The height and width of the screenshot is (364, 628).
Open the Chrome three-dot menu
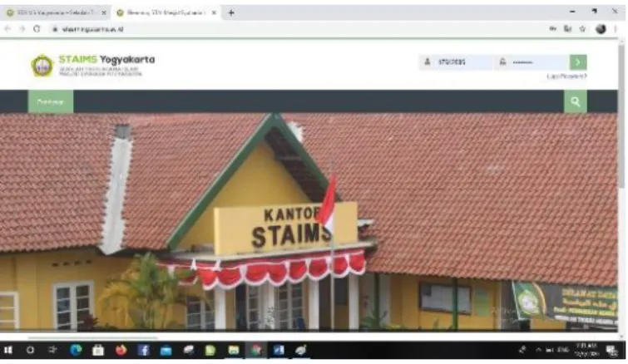pyautogui.click(x=616, y=29)
